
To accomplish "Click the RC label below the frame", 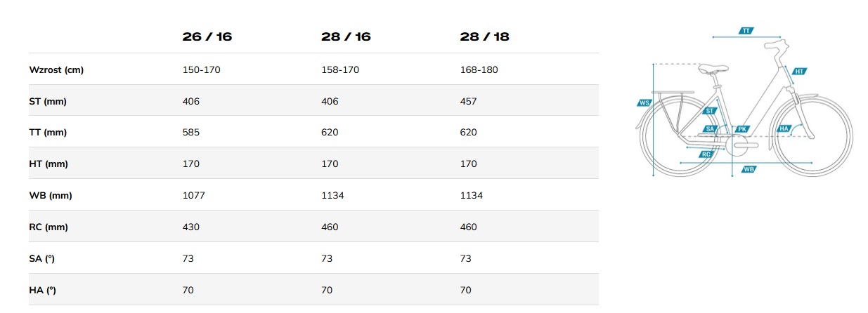I will click(x=707, y=154).
